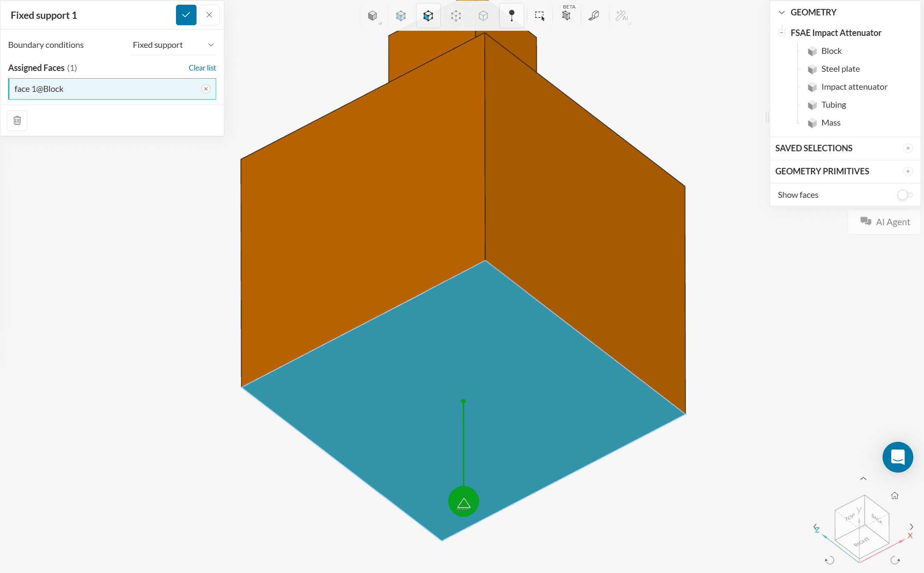Viewport: 924px width, 573px height.
Task: Confirm Fixed support 1 with checkmark
Action: [x=186, y=15]
